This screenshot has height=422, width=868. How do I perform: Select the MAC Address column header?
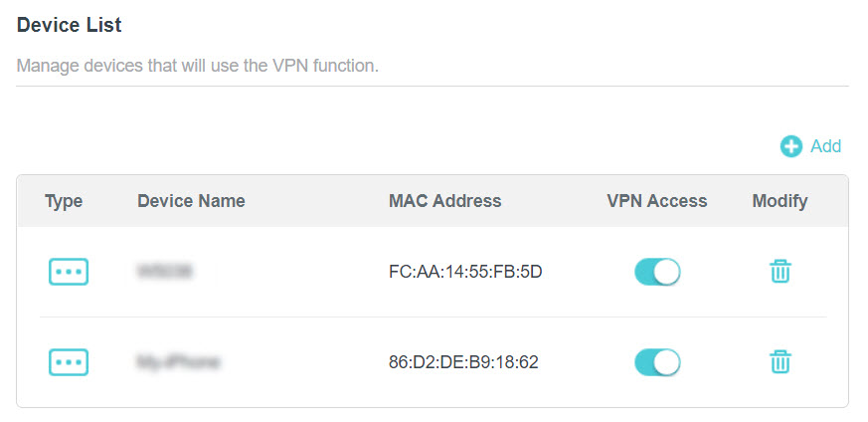(x=444, y=201)
